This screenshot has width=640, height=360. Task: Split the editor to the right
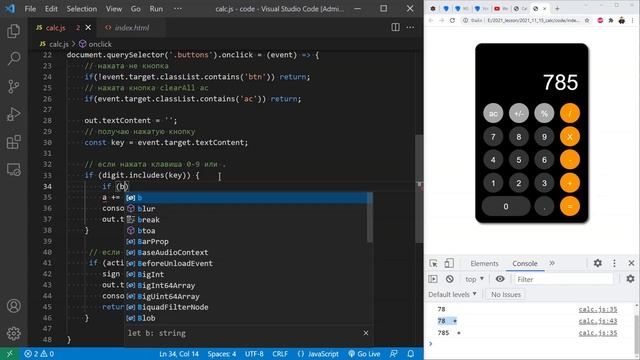(395, 27)
